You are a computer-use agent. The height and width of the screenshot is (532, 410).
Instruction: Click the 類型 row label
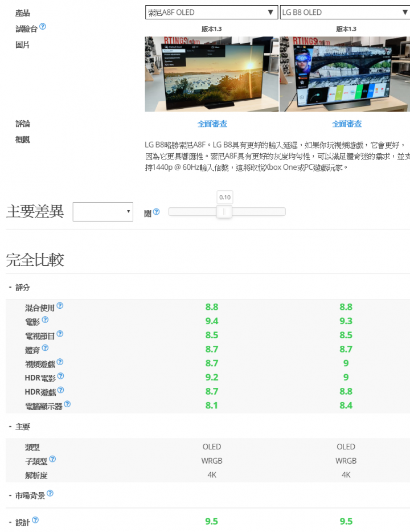(32, 447)
